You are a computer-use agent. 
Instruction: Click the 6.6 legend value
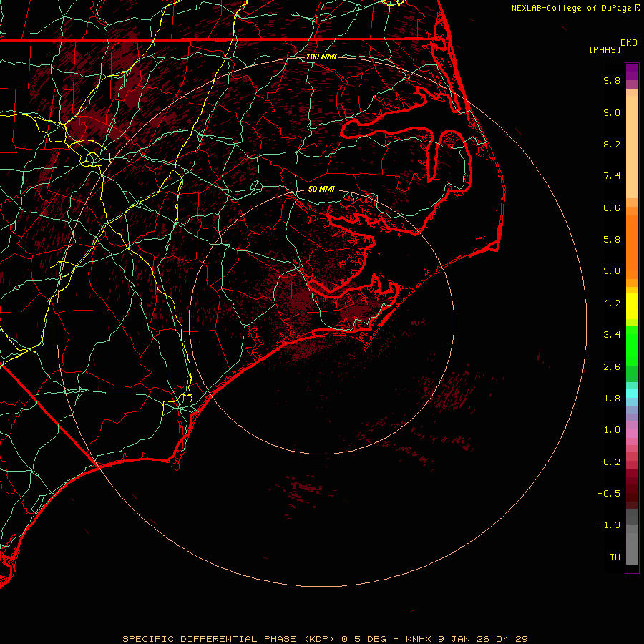tap(612, 208)
